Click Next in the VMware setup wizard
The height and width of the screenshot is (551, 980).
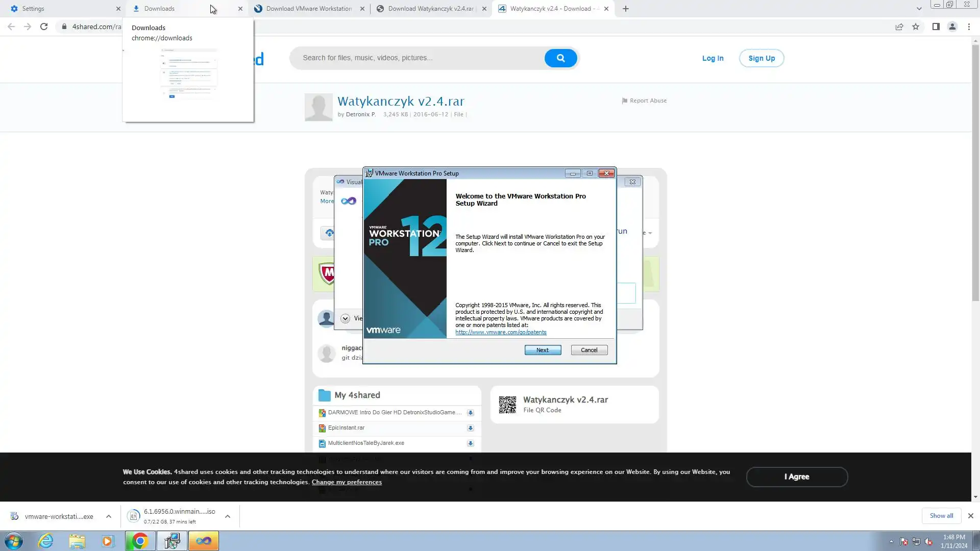pos(543,350)
